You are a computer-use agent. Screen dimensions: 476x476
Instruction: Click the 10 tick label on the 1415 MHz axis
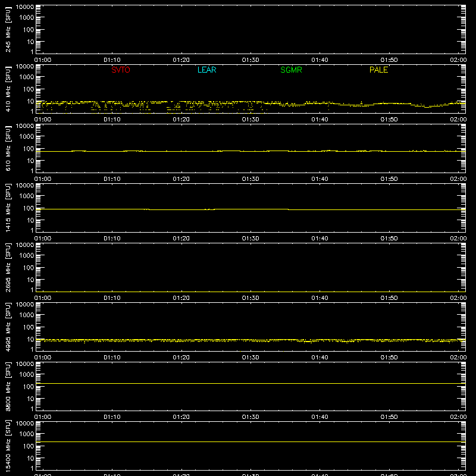pyautogui.click(x=31, y=220)
